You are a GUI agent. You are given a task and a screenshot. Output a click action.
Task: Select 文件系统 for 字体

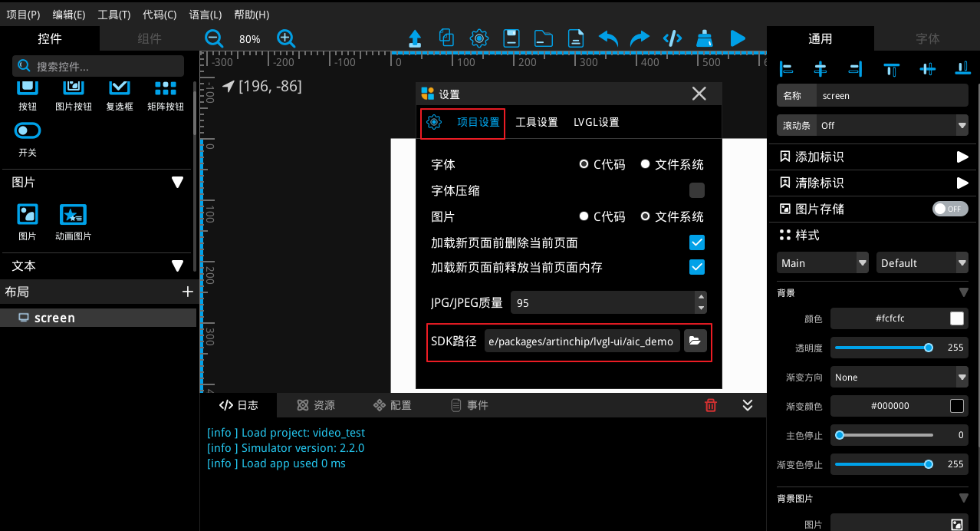[672, 164]
